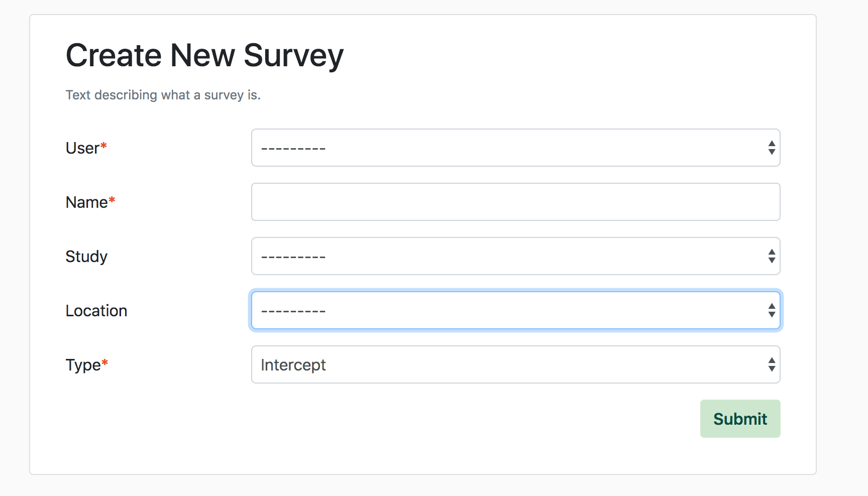Viewport: 868px width, 496px height.
Task: Change the Type dropdown from Intercept
Action: (515, 364)
